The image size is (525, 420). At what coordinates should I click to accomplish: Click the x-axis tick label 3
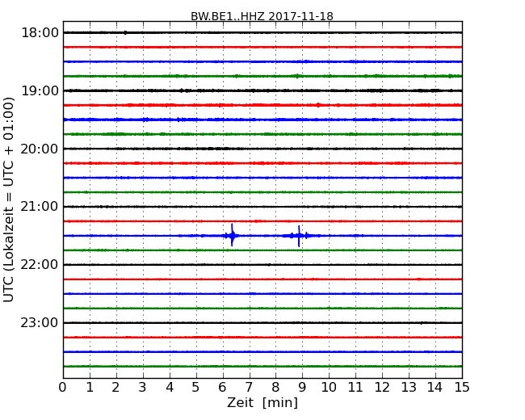[143, 388]
